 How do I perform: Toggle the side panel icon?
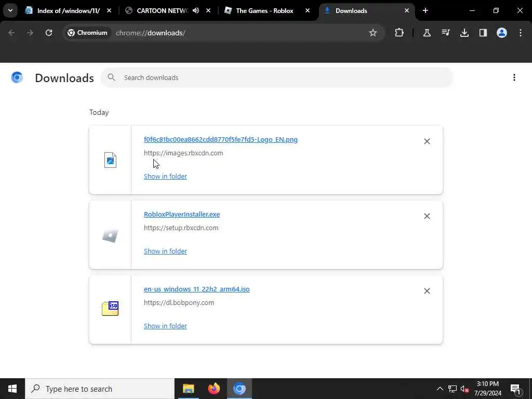(483, 33)
